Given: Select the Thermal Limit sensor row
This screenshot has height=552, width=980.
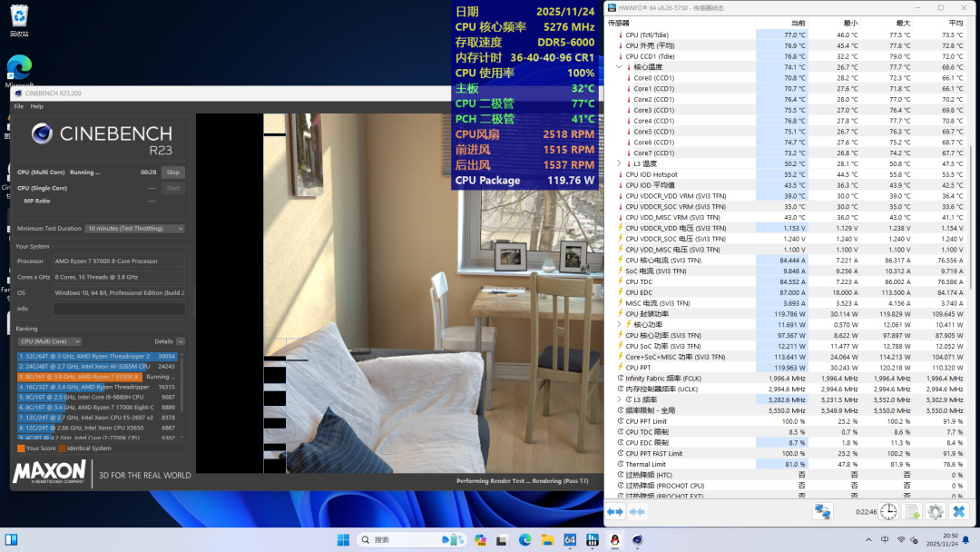Looking at the screenshot, I should click(786, 464).
